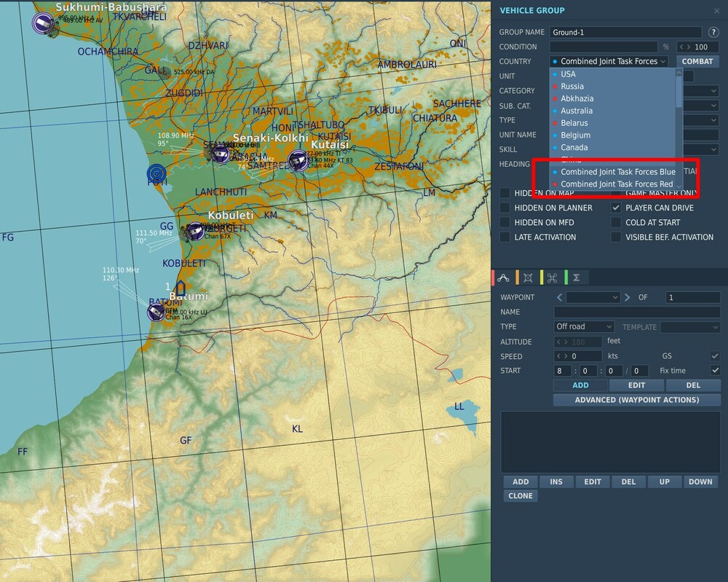728x582 pixels.
Task: Go to next waypoint with right arrow
Action: coord(627,297)
